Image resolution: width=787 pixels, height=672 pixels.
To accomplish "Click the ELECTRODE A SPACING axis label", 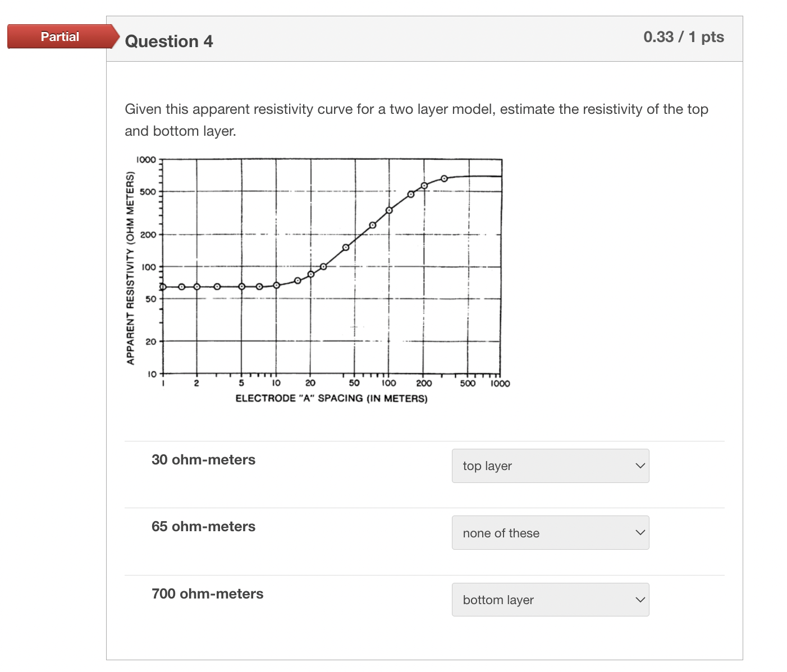I will click(331, 398).
